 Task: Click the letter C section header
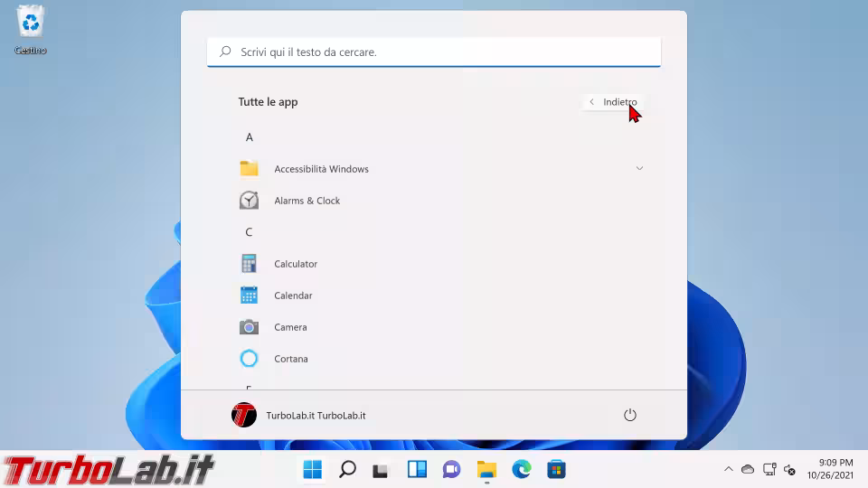point(250,232)
